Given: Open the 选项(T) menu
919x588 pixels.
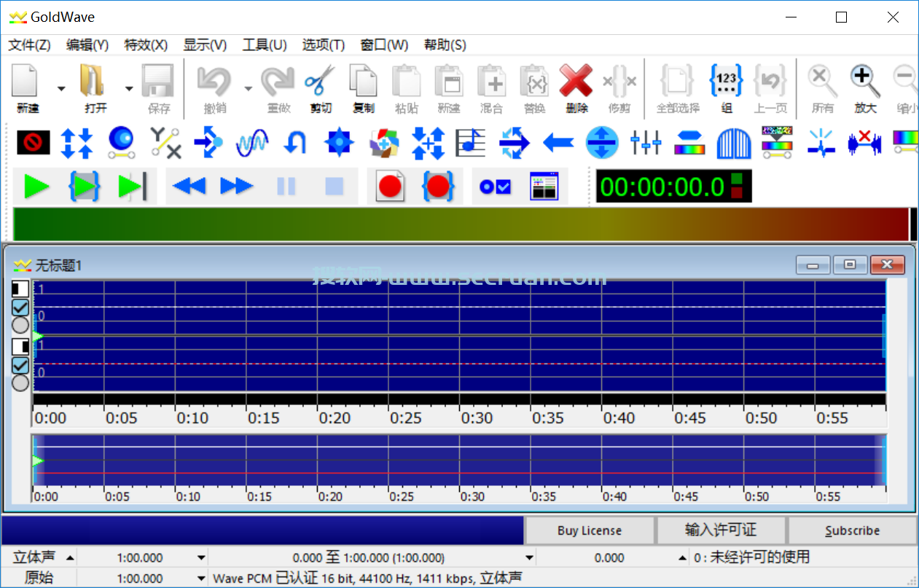Looking at the screenshot, I should (324, 44).
